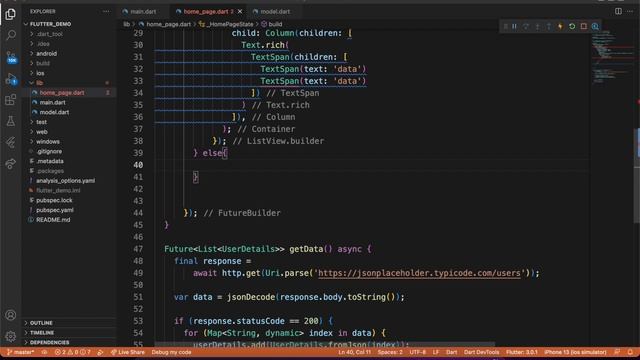
Task: Open editor More Actions ellipsis
Action: (x=630, y=11)
